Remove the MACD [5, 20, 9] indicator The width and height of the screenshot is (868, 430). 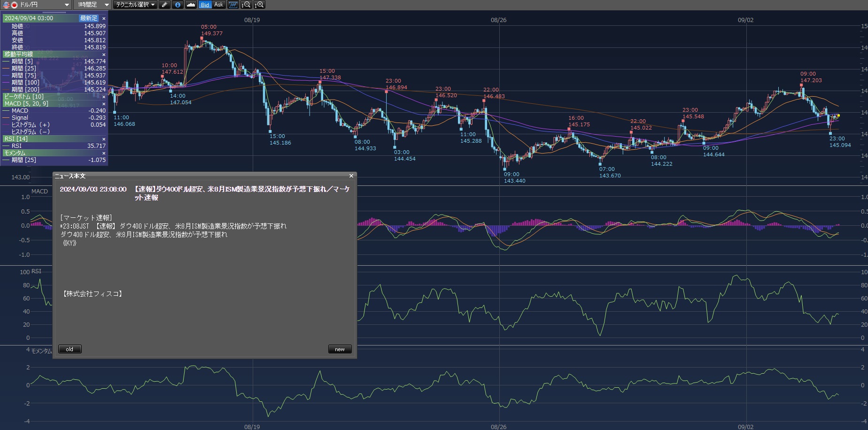[104, 104]
